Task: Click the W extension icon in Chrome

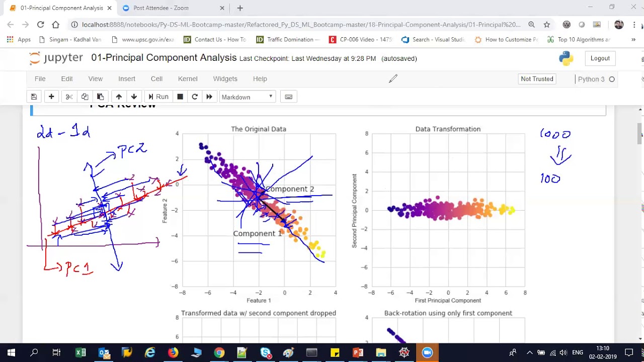Action: (567, 24)
